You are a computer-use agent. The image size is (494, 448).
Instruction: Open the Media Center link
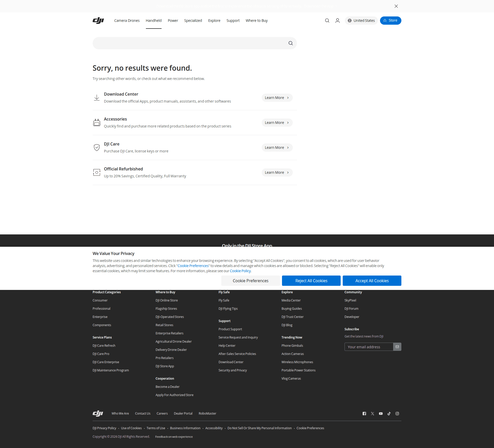point(291,300)
